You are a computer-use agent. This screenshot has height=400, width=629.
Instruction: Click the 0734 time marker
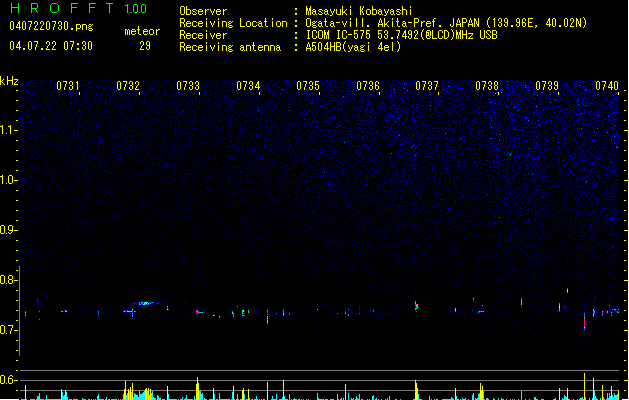(248, 86)
